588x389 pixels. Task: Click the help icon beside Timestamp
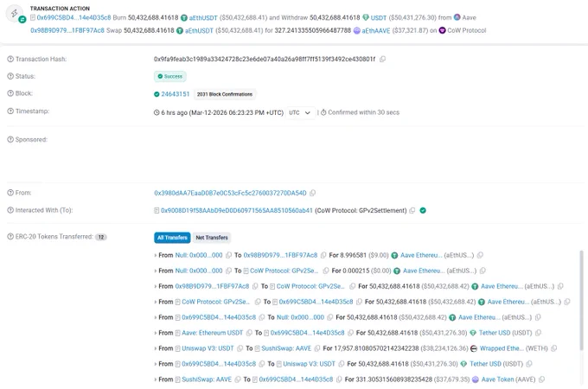[x=10, y=112]
